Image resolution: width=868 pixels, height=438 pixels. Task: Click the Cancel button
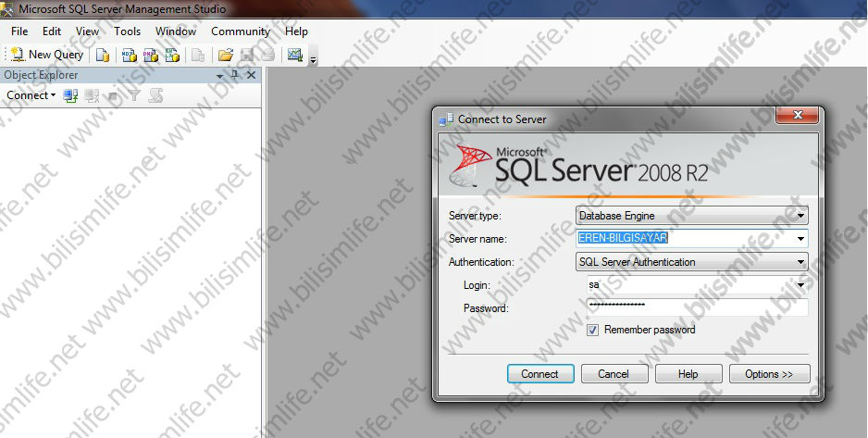(x=614, y=374)
